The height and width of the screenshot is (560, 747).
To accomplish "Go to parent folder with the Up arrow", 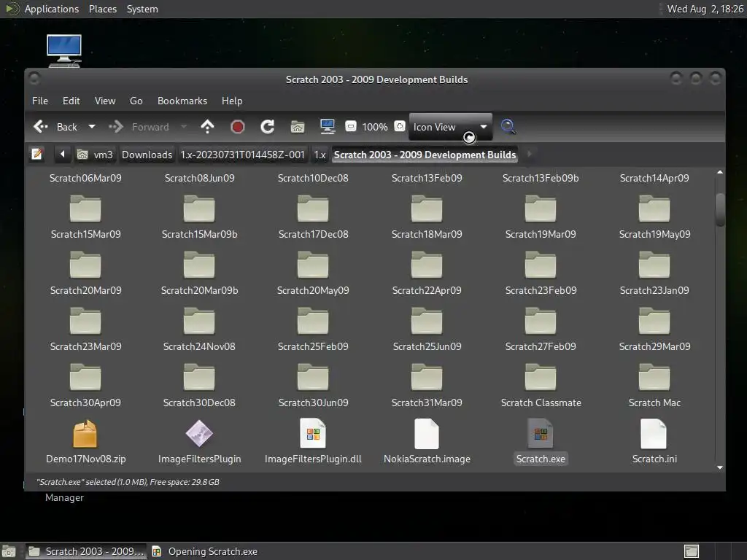I will pyautogui.click(x=207, y=127).
